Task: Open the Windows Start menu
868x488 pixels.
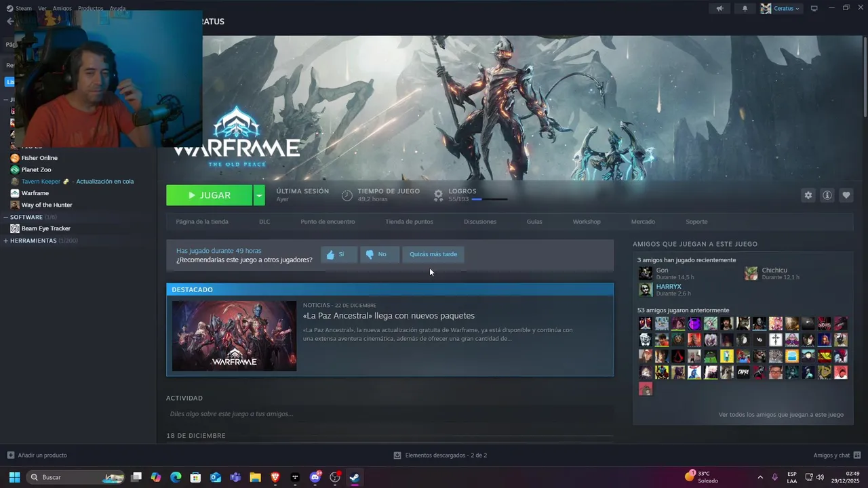Action: tap(14, 477)
